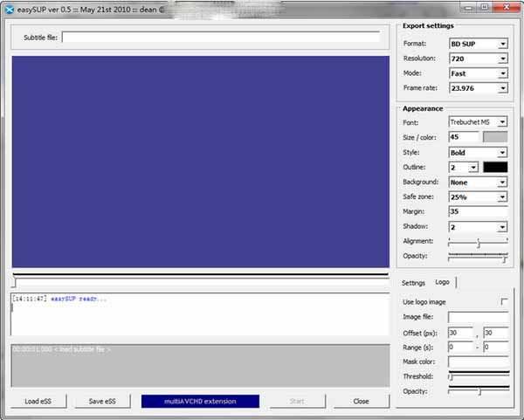Click the preview timeline slider handle

[x=14, y=282]
